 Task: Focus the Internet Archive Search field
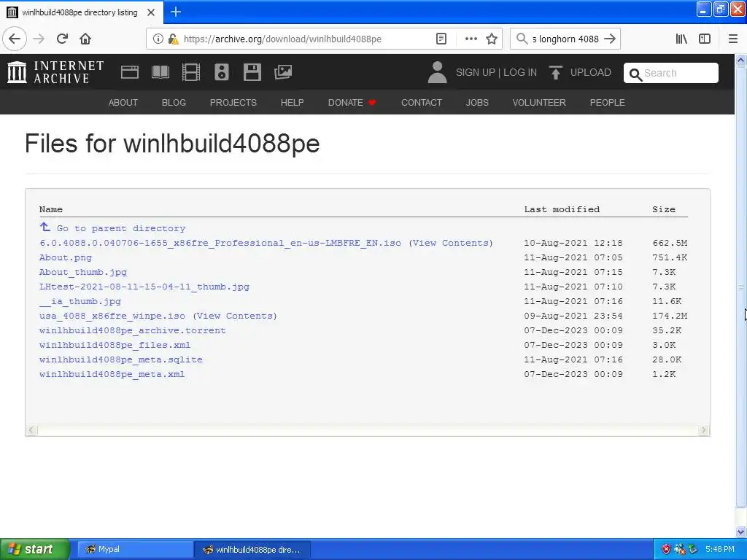point(671,73)
